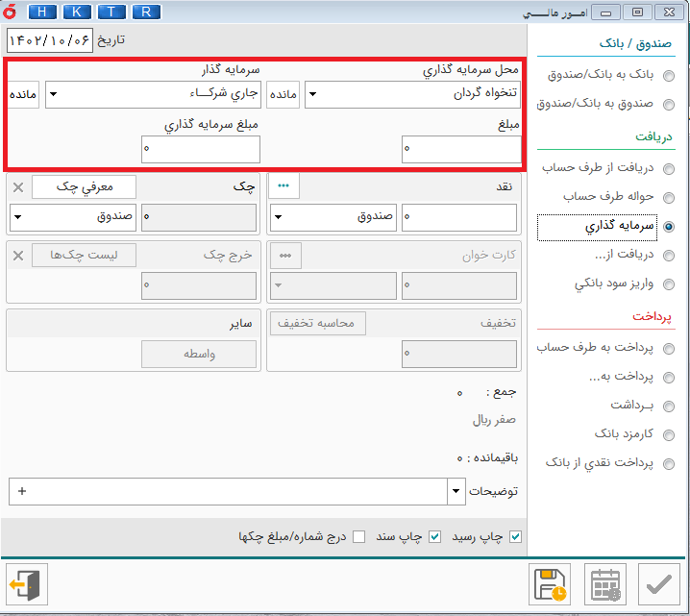Screen dimensions: 690x616
Task: Select the کارمزد بانک radio option
Action: pos(669,434)
